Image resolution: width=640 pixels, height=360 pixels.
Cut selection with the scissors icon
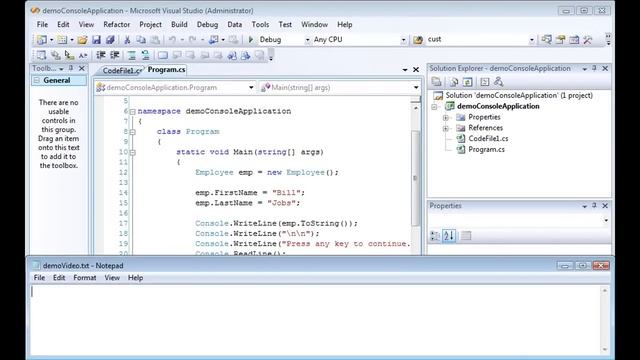tap(127, 40)
